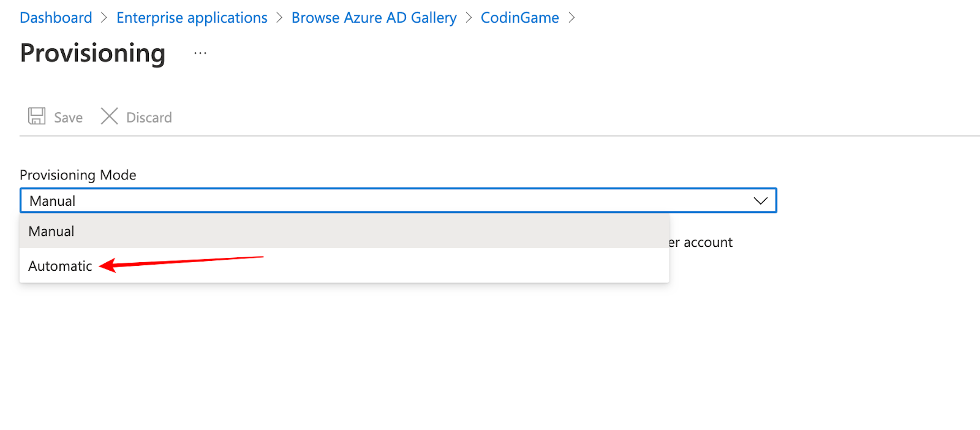Click the Discard button label

tap(149, 118)
